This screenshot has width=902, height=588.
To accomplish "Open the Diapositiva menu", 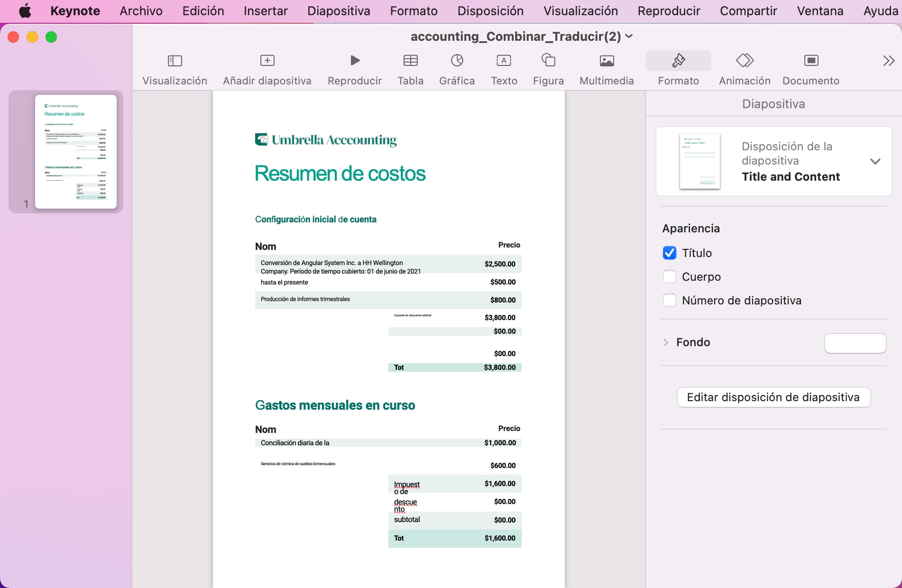I will (x=338, y=10).
